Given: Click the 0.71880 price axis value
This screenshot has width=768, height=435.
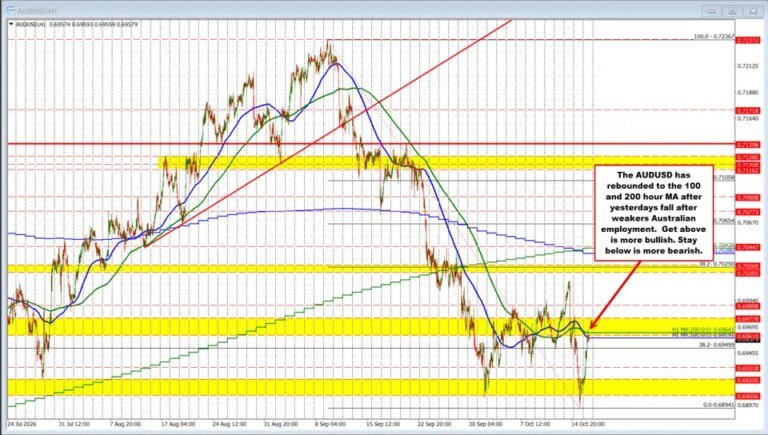Looking at the screenshot, I should click(748, 92).
